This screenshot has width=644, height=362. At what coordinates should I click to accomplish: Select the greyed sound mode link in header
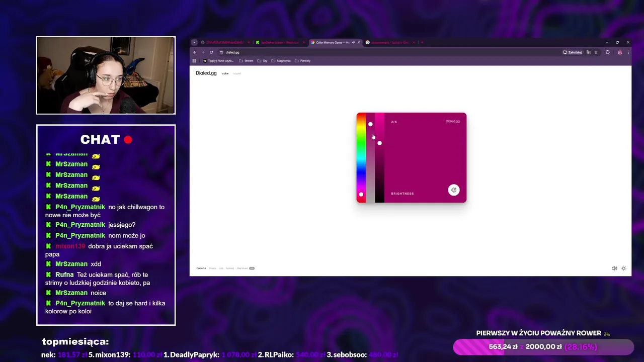click(237, 73)
